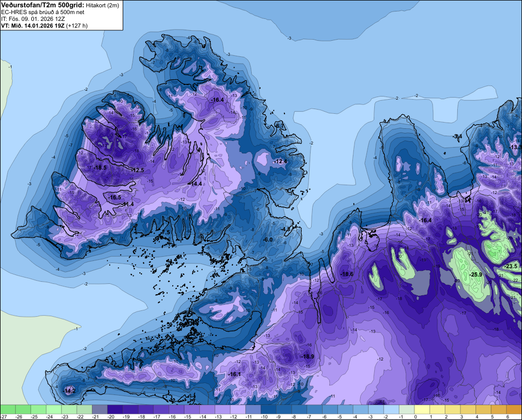Click the pale green legend swatch between -1 and 0
The width and height of the screenshot is (522, 420).
[406, 410]
